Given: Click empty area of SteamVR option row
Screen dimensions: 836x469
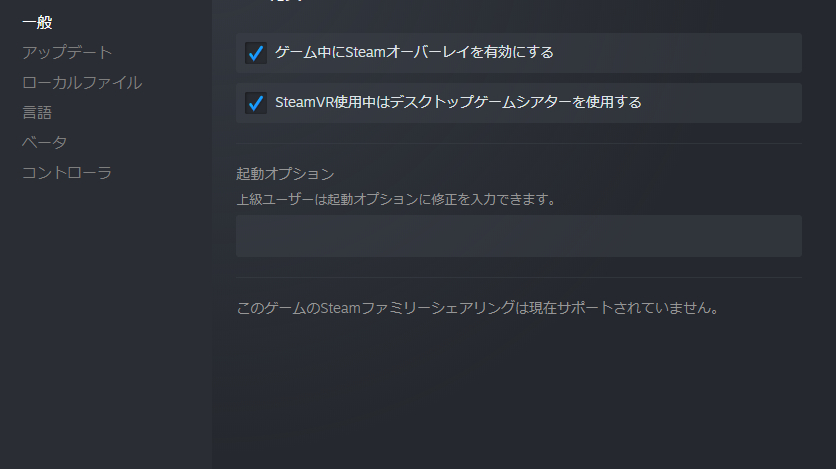Looking at the screenshot, I should [722, 103].
